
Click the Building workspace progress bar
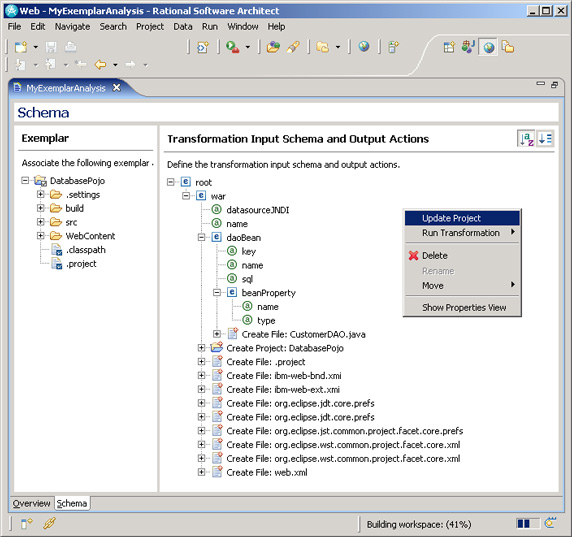point(527,524)
